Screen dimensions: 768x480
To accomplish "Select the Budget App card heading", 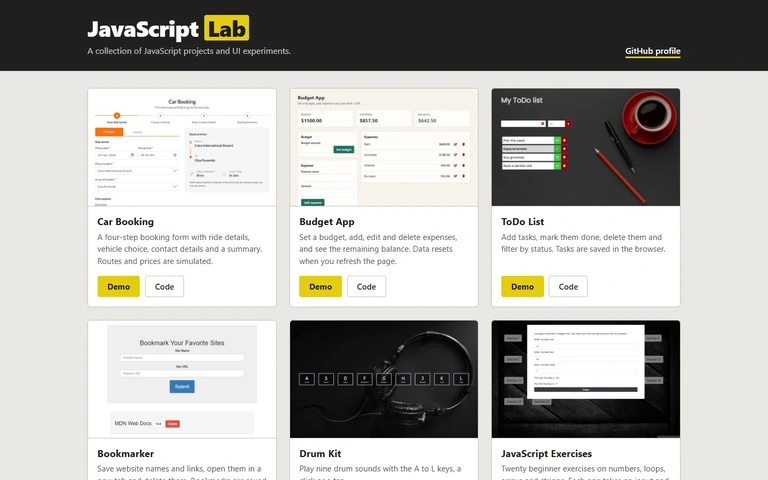I will coord(327,222).
